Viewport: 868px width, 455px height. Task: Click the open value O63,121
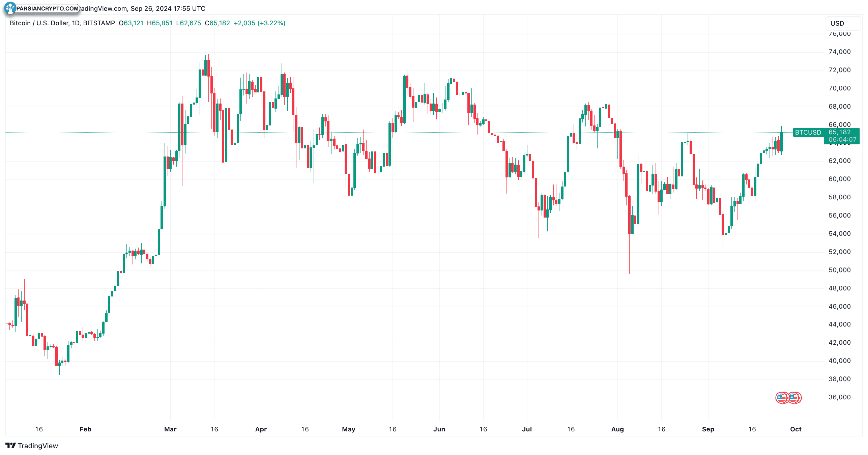coord(131,23)
